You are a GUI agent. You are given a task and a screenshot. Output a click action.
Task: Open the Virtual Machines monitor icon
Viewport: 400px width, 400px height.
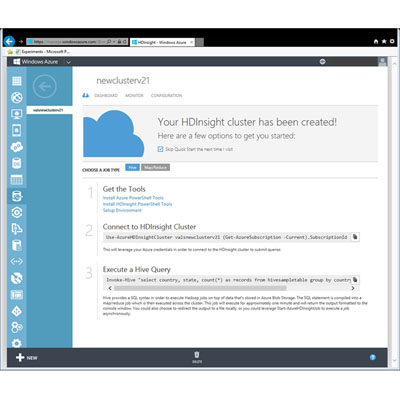(17, 114)
